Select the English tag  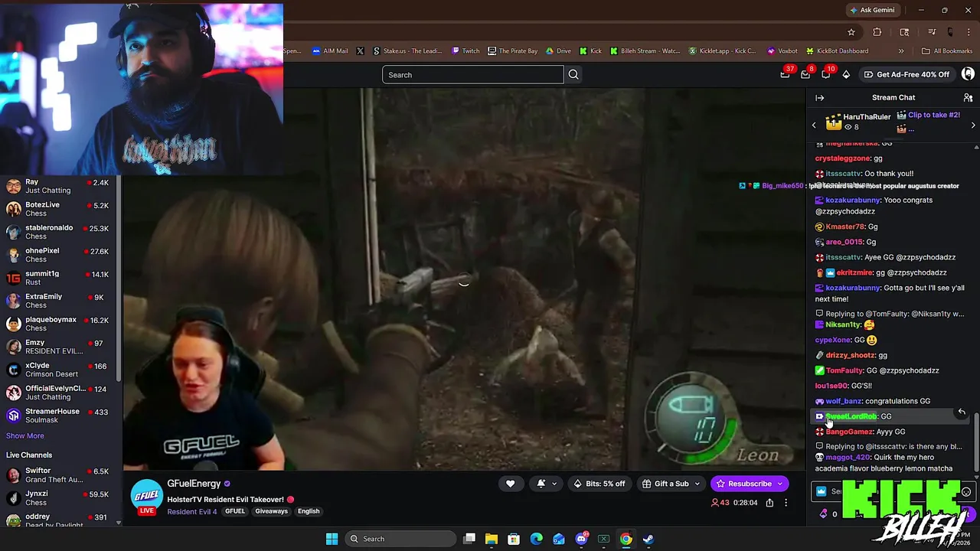tap(309, 511)
